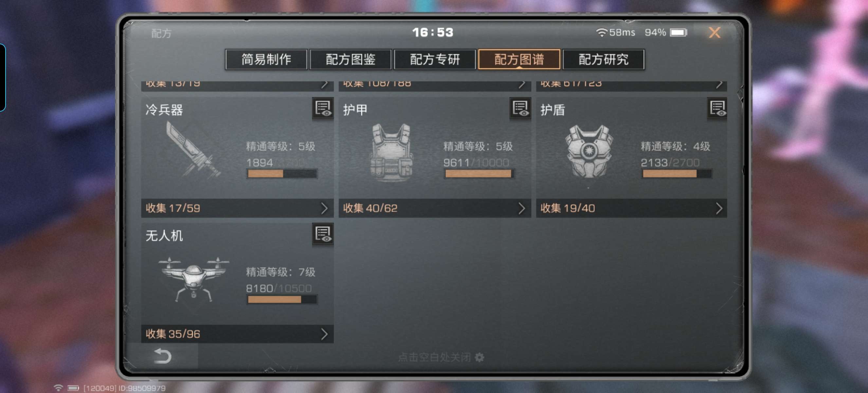
Task: Open the 护甲 recipe list view icon
Action: click(x=520, y=108)
